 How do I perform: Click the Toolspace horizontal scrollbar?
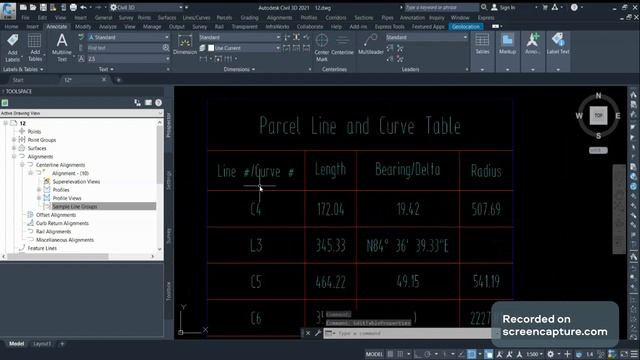click(x=58, y=256)
